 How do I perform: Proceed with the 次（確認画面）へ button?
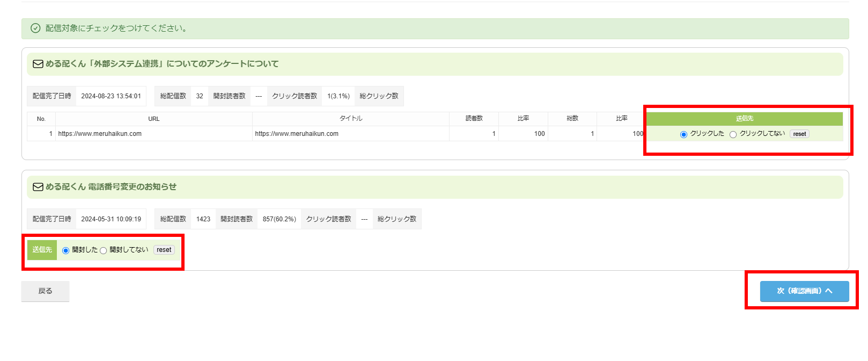[804, 291]
